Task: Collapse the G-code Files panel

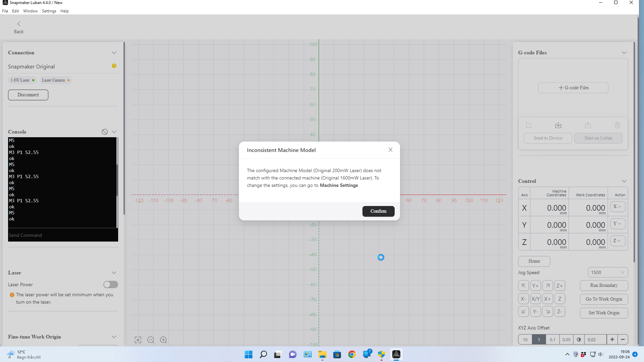Action: [624, 53]
